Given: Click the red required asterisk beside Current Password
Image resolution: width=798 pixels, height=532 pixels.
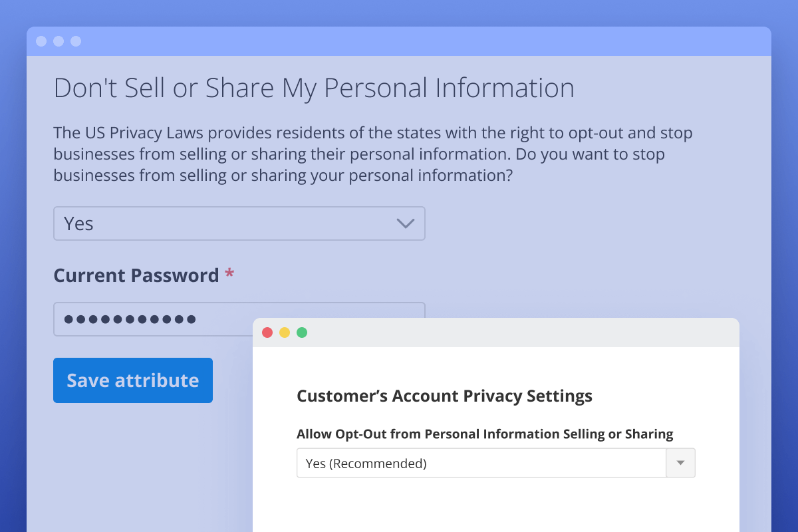Looking at the screenshot, I should tap(229, 274).
